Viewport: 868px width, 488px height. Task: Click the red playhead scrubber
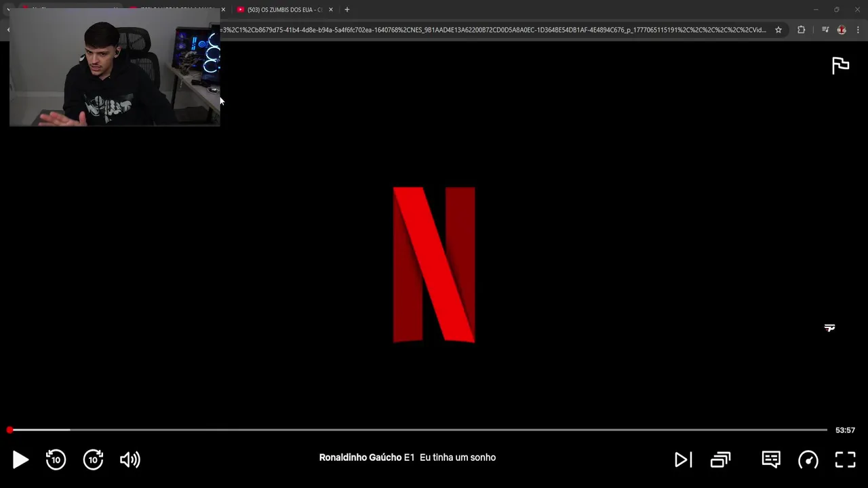9,430
